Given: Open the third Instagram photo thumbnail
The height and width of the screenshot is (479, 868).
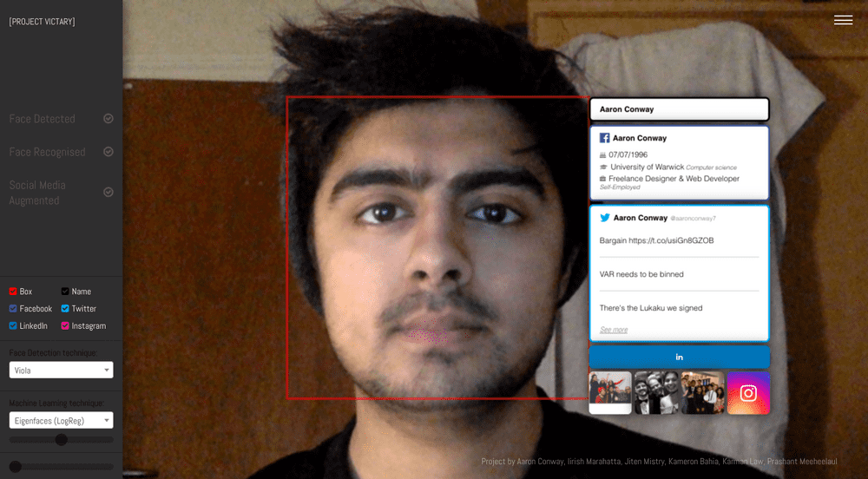Looking at the screenshot, I should pos(702,393).
